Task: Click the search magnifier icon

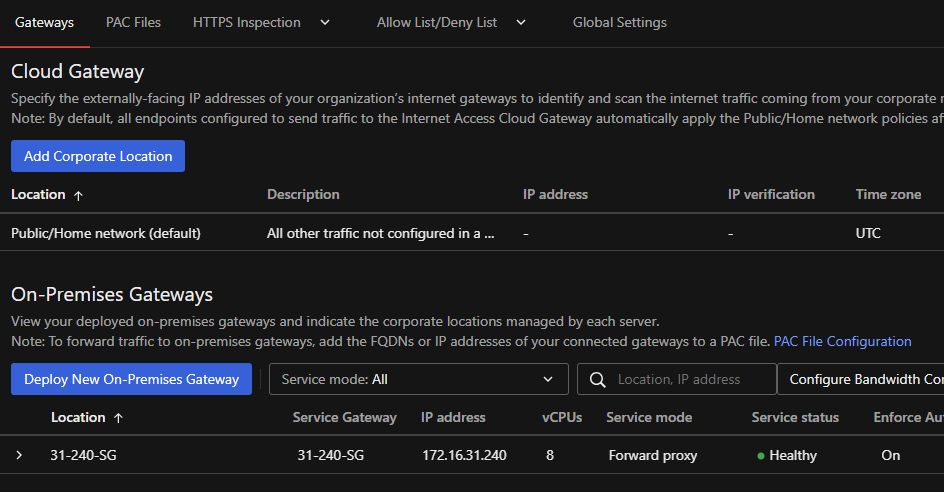Action: (598, 379)
